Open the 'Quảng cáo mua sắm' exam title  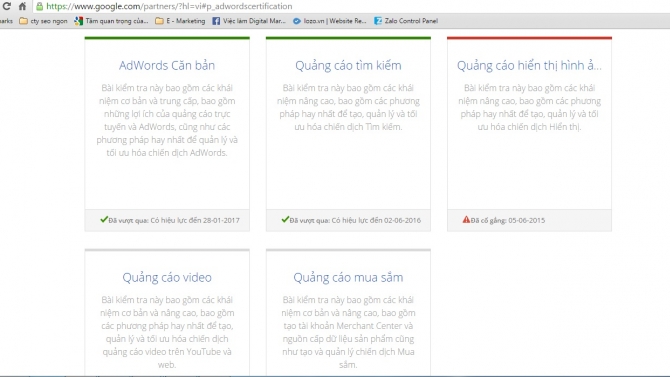[348, 277]
